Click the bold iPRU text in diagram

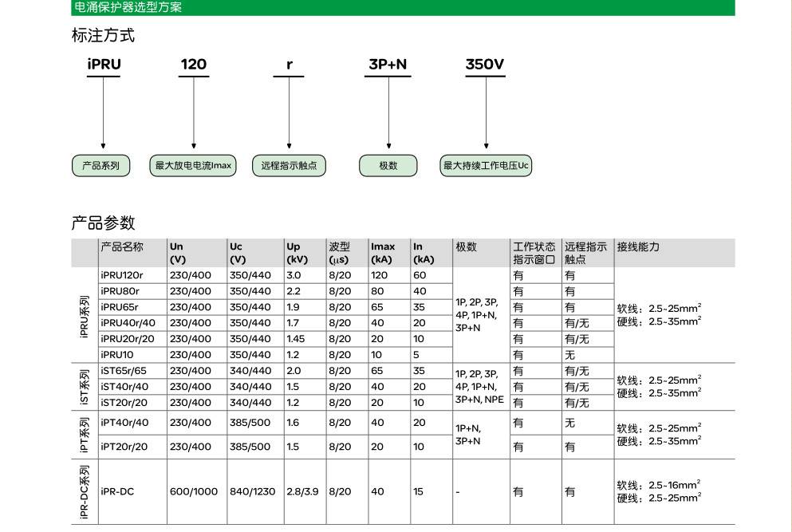coord(104,65)
